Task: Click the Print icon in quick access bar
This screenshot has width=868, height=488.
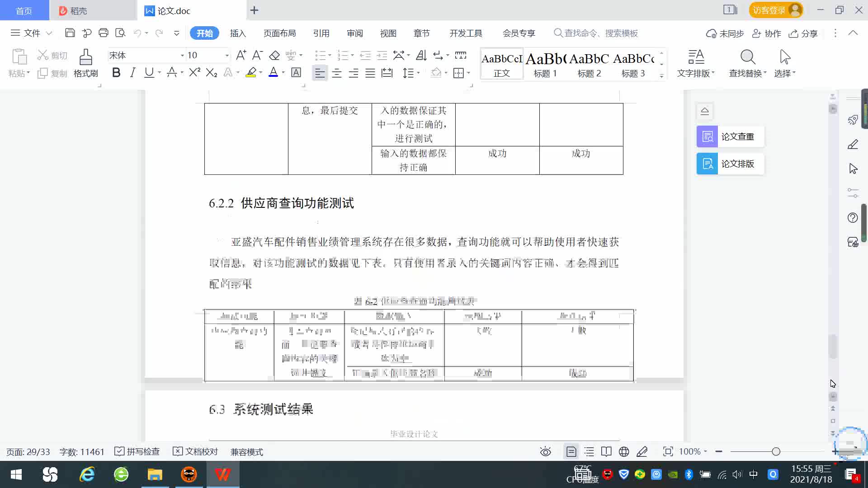Action: point(104,33)
